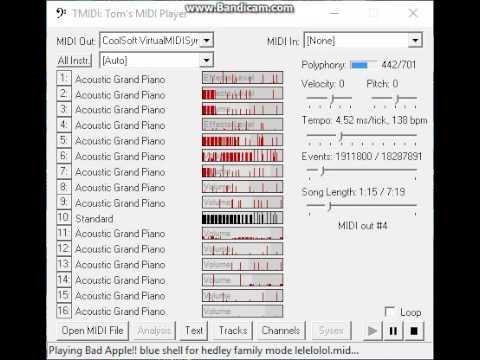Screen dimensions: 480x360
Task: Minimize the TMIDI window
Action: [335, 13]
